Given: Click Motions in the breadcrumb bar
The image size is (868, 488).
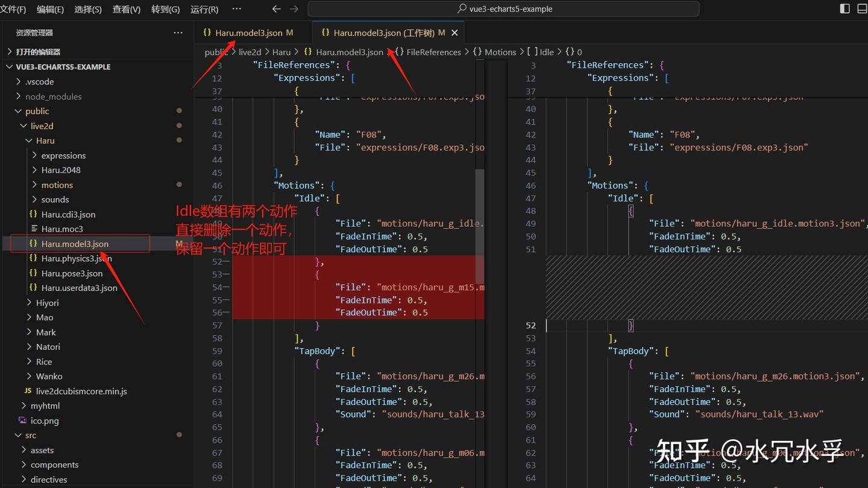Looking at the screenshot, I should (x=500, y=52).
